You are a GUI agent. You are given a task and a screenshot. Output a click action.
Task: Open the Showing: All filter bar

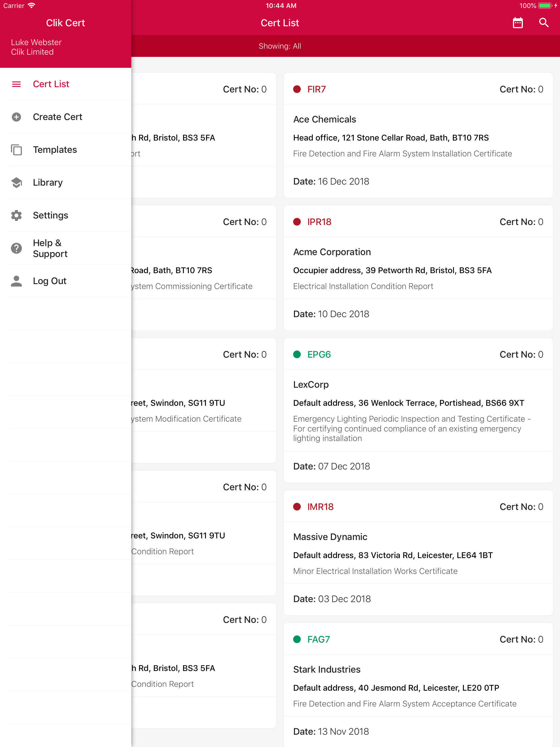tap(280, 46)
